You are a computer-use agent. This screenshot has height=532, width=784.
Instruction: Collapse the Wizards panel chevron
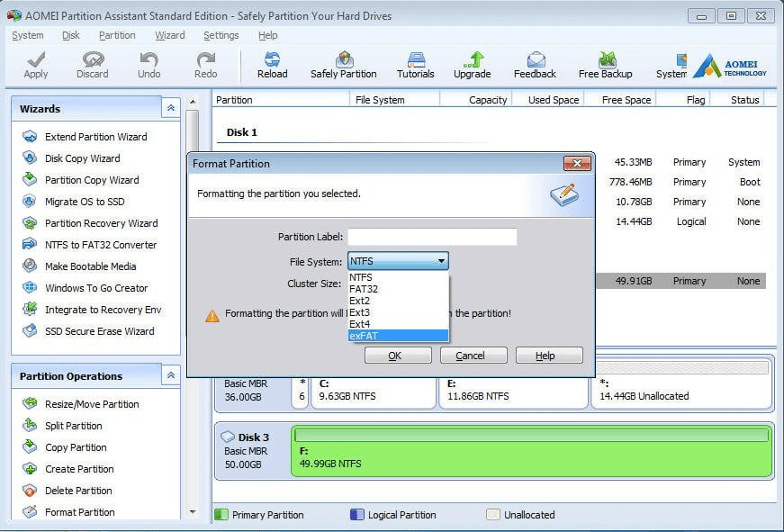(170, 107)
